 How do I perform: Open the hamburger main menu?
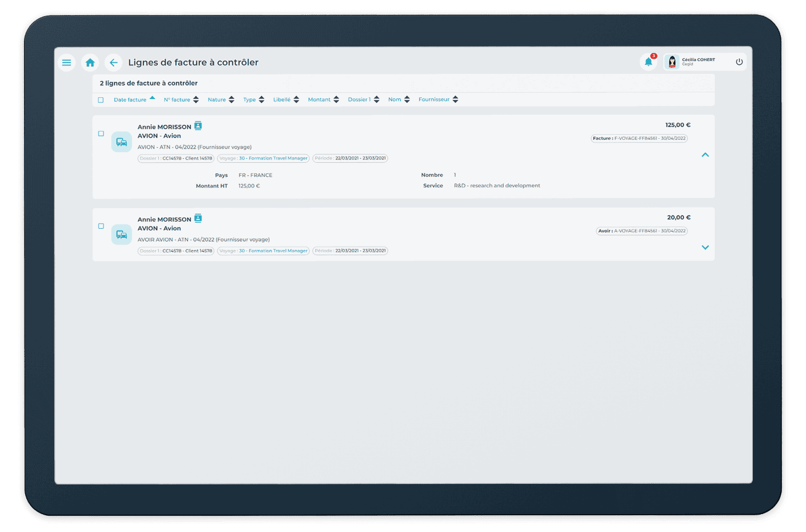[67, 63]
